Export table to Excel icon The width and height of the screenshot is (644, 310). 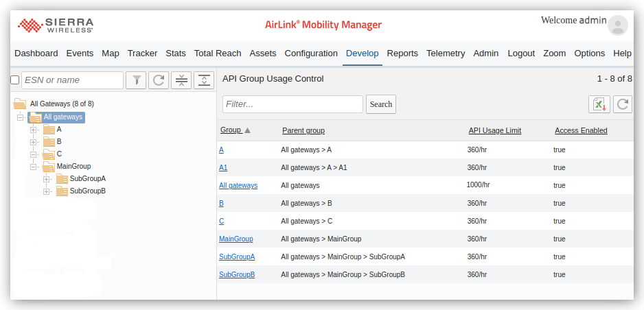coord(599,104)
